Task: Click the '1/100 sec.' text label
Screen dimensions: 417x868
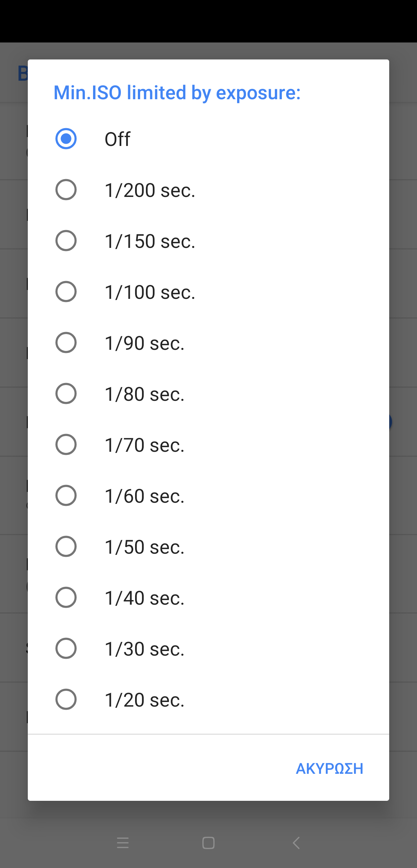Action: (150, 292)
